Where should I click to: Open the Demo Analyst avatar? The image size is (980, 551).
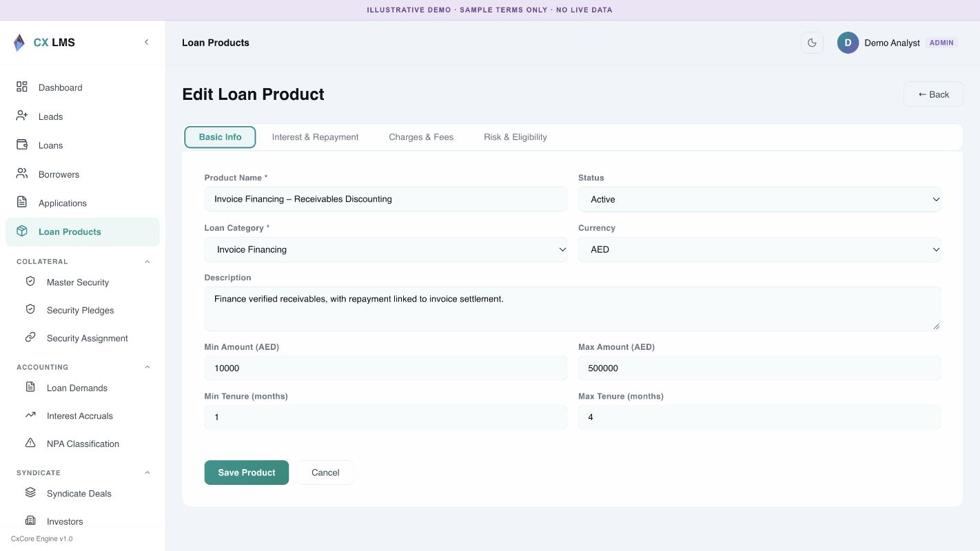848,43
